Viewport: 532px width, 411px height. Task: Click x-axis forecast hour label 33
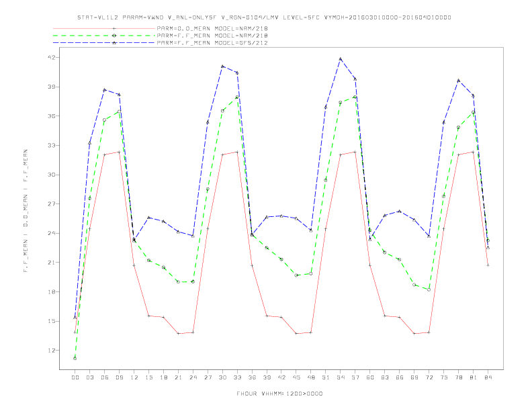click(x=237, y=377)
